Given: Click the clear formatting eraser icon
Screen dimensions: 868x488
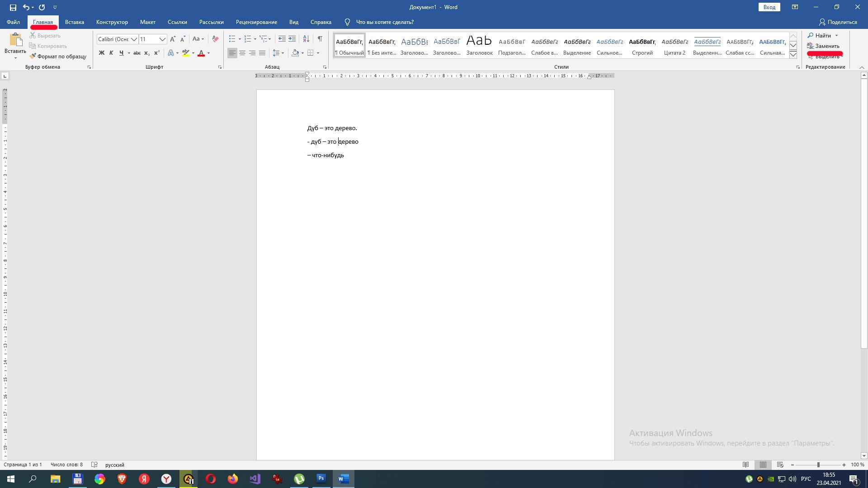Looking at the screenshot, I should (x=215, y=39).
